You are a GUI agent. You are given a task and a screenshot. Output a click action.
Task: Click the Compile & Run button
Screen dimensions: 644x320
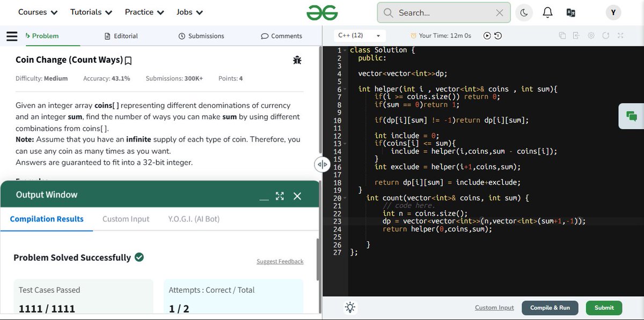click(x=550, y=308)
